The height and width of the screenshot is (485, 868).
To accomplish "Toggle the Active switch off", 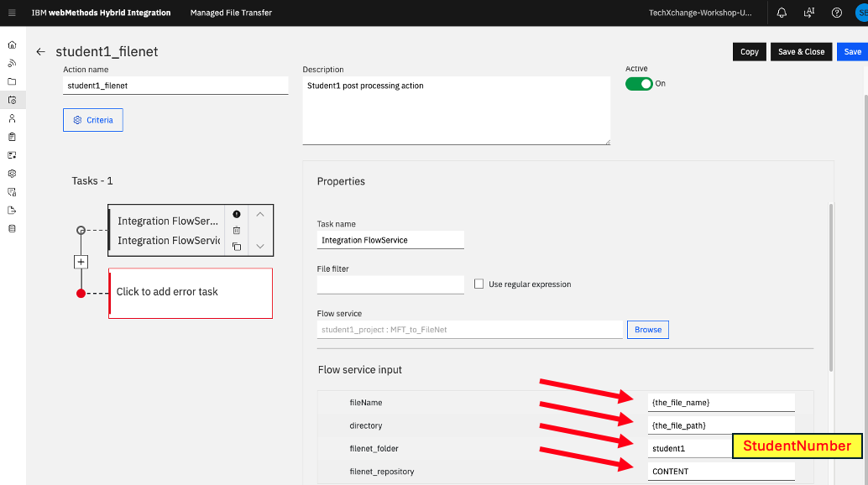I will 639,84.
